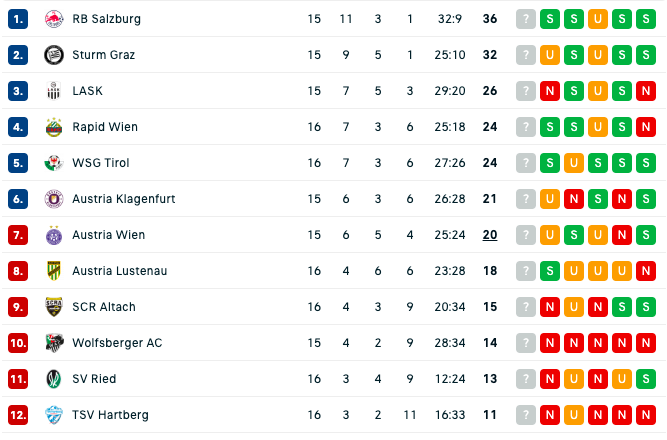Click underlined 20 points for Austria Wien
The height and width of the screenshot is (440, 667).
click(x=490, y=235)
